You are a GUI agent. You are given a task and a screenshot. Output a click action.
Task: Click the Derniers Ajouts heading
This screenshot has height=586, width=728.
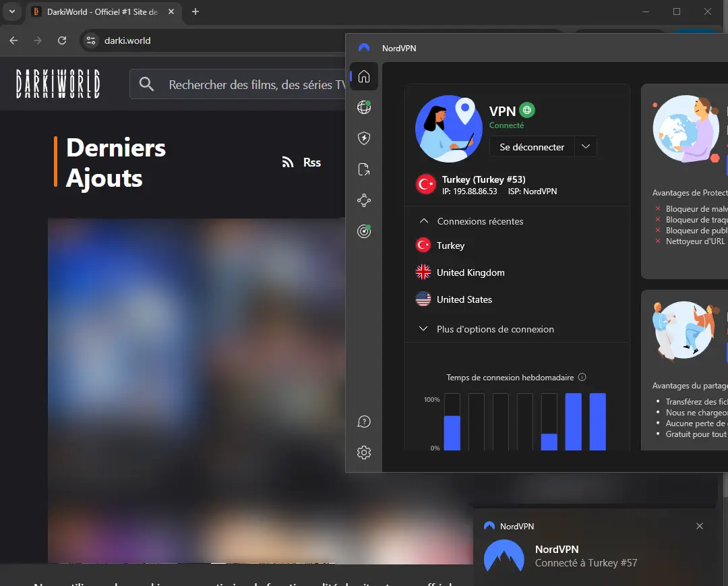(x=116, y=163)
